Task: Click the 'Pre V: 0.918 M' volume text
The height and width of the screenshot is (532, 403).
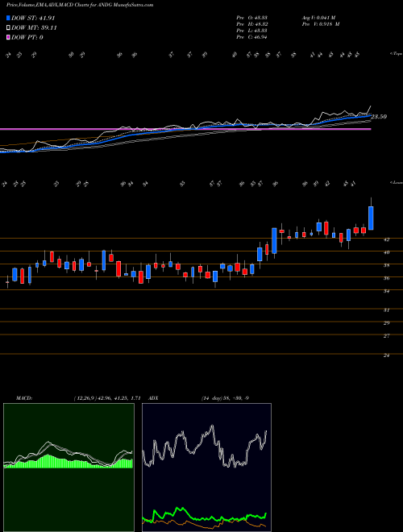Action: pos(320,24)
